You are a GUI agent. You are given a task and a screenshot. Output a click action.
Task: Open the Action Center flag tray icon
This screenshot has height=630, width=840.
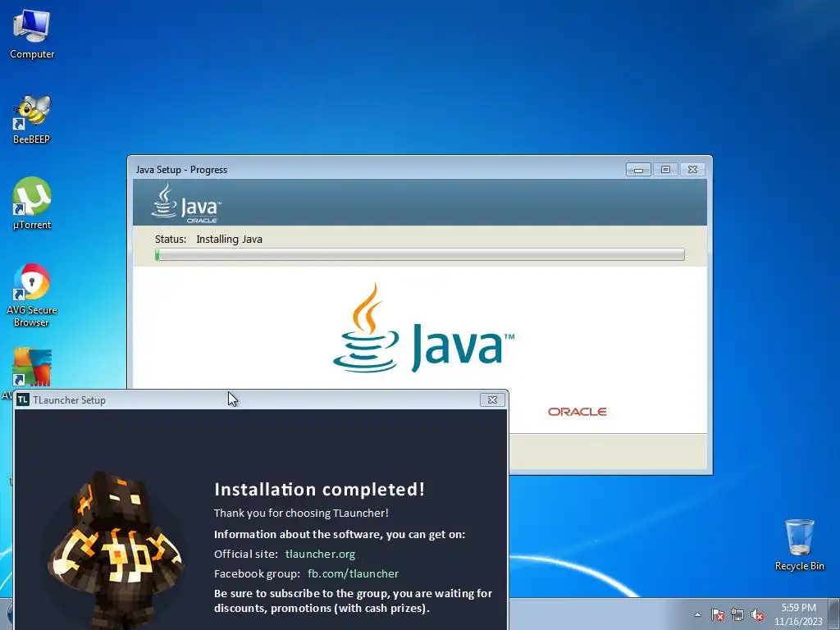click(x=717, y=614)
